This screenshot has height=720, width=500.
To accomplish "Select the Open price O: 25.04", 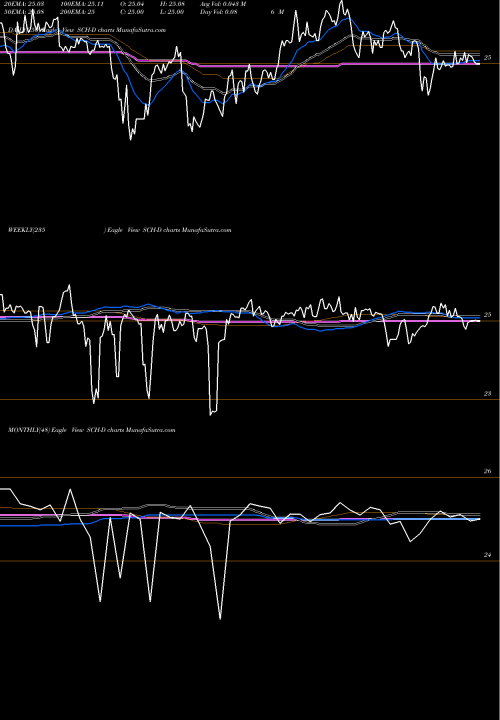I will coord(132,4).
